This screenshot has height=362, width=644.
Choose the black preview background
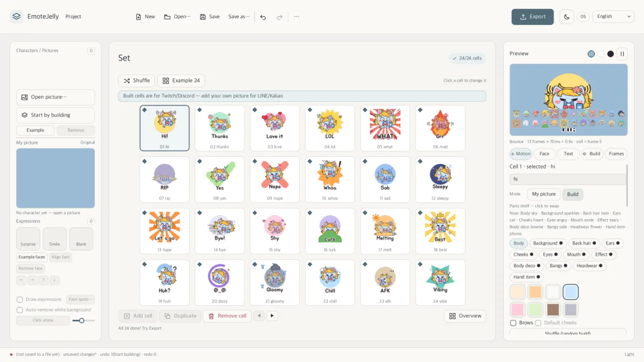[610, 54]
